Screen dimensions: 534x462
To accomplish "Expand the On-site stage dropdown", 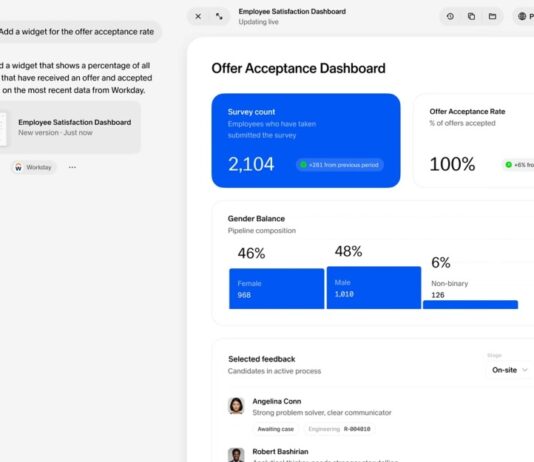I will pyautogui.click(x=509, y=370).
